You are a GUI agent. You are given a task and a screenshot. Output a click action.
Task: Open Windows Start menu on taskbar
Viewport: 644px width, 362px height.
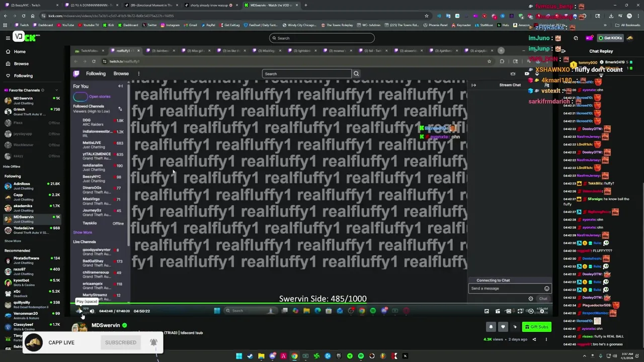[x=239, y=356]
